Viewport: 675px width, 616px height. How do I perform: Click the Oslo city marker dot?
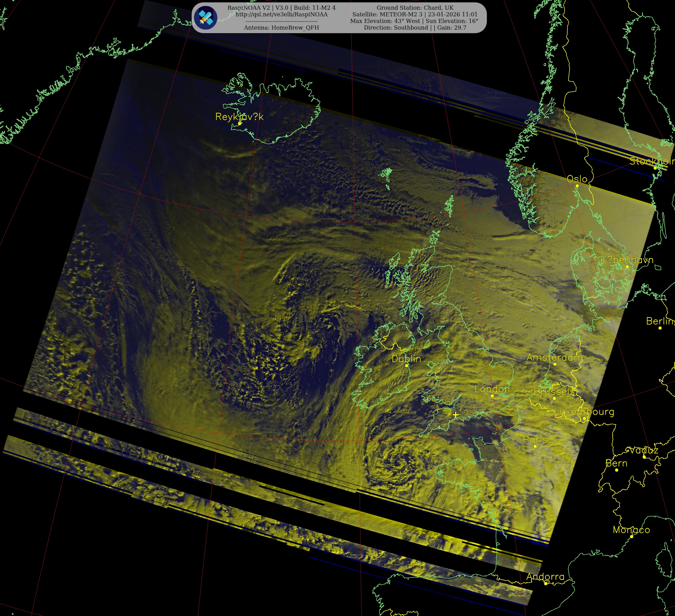[577, 186]
